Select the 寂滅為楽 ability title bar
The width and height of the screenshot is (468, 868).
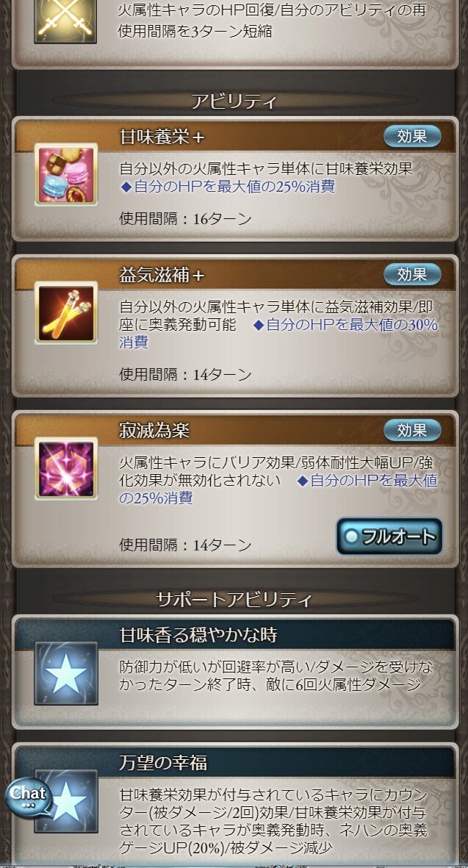[x=235, y=430]
